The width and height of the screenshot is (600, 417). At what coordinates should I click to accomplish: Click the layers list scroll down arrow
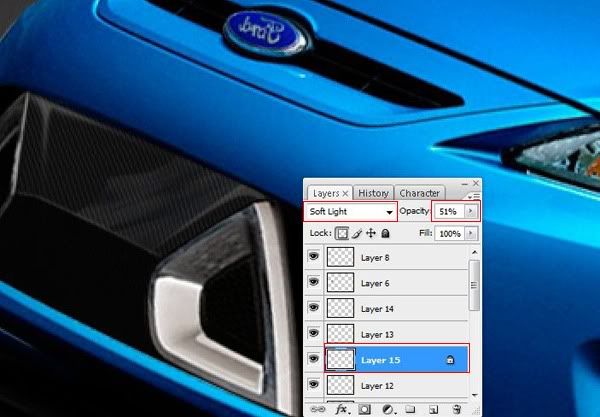coord(474,395)
